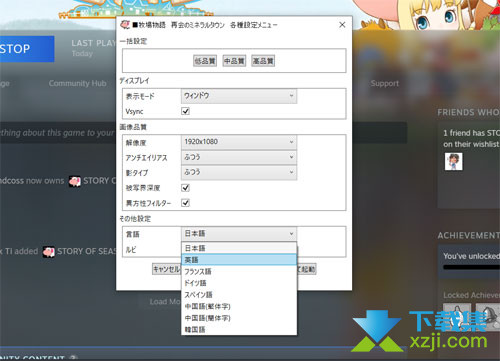Collapse the 言語 language dropdown showing 日本語
This screenshot has width=500, height=361.
coord(239,234)
